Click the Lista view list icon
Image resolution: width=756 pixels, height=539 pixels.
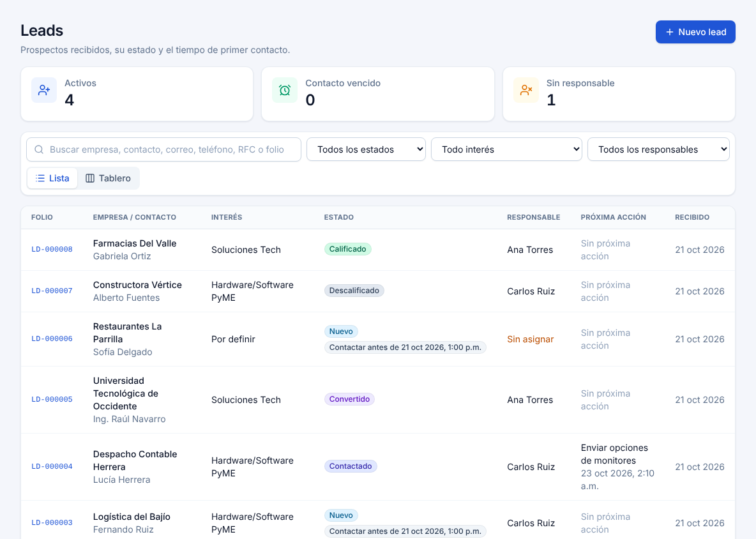40,178
